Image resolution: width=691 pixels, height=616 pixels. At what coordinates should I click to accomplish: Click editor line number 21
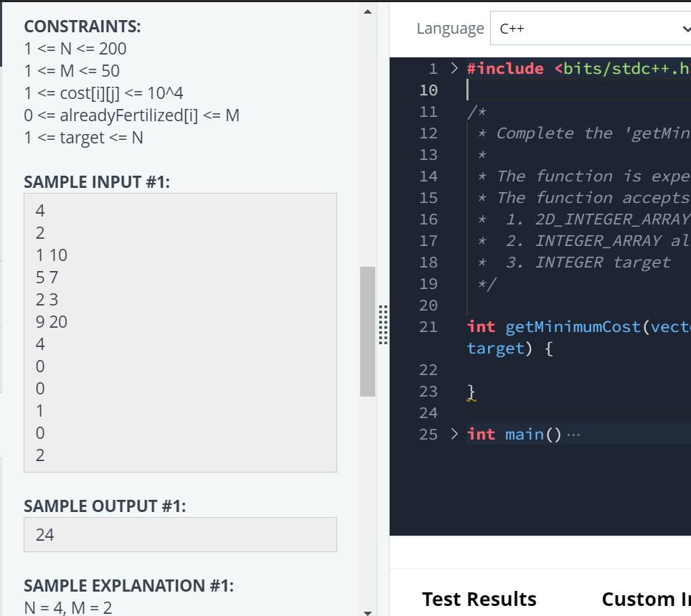click(428, 327)
